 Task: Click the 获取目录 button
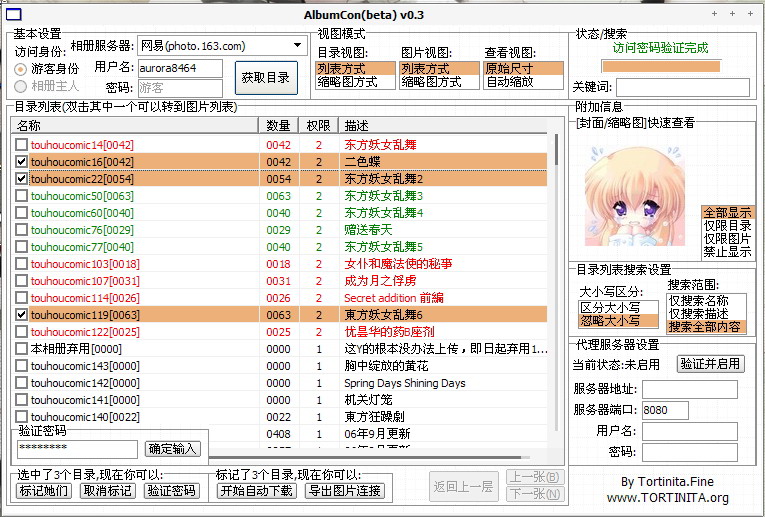pyautogui.click(x=266, y=78)
